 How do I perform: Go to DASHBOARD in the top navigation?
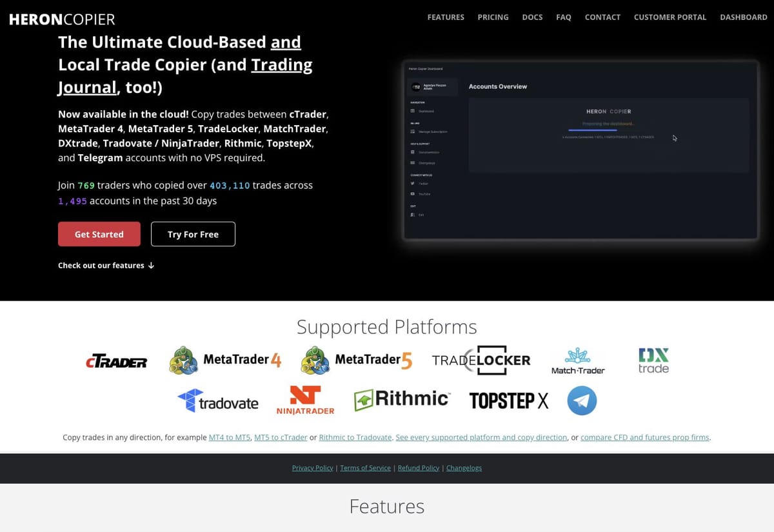point(744,17)
